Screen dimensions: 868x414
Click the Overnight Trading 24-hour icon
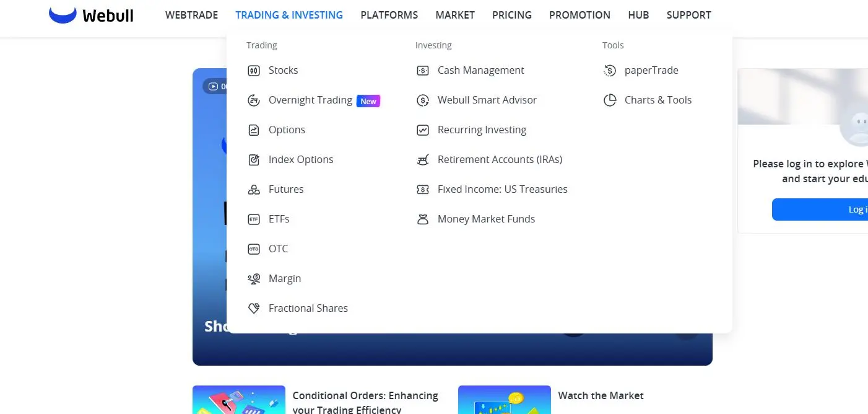tap(254, 100)
